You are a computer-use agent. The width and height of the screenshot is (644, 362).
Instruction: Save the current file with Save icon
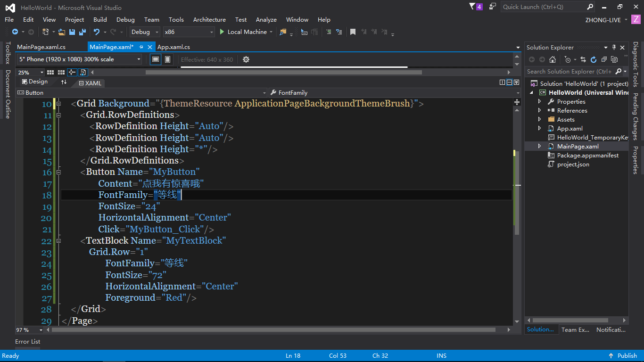pos(72,32)
